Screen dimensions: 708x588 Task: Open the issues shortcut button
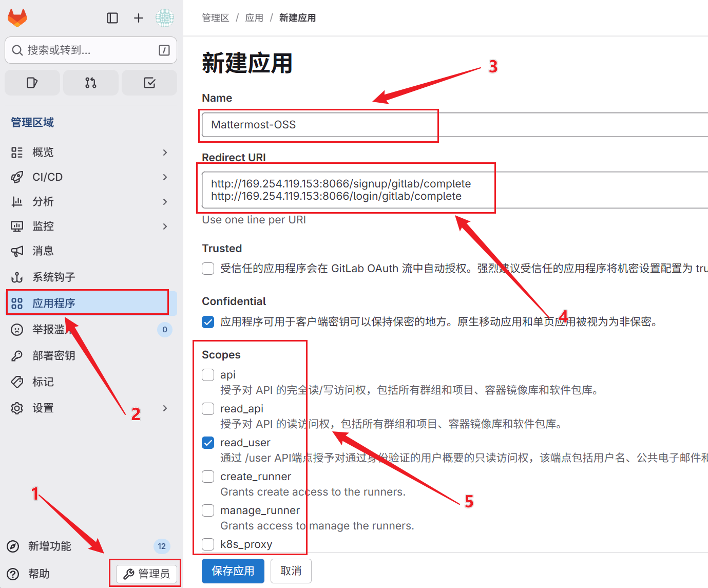(x=32, y=83)
